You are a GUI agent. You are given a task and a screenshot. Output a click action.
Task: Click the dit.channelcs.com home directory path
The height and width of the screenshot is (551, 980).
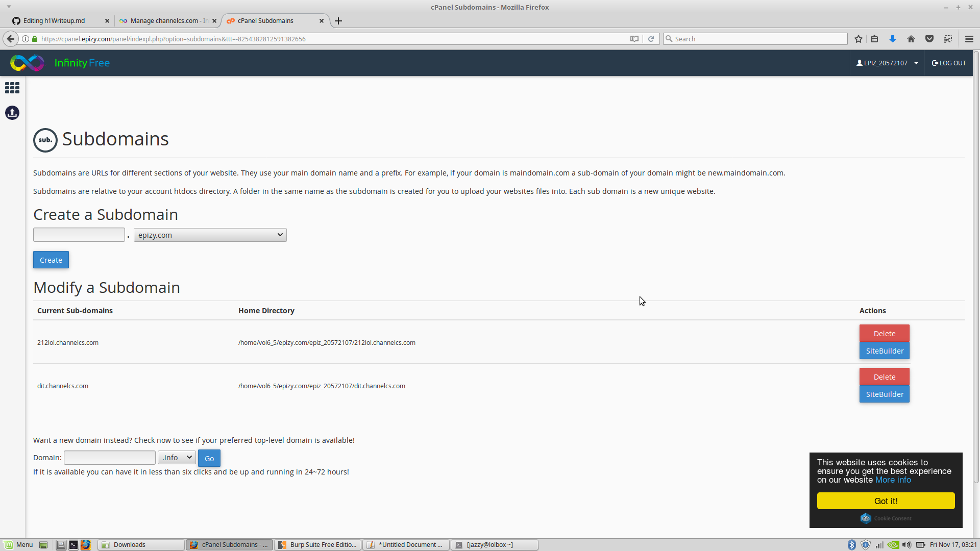click(322, 386)
